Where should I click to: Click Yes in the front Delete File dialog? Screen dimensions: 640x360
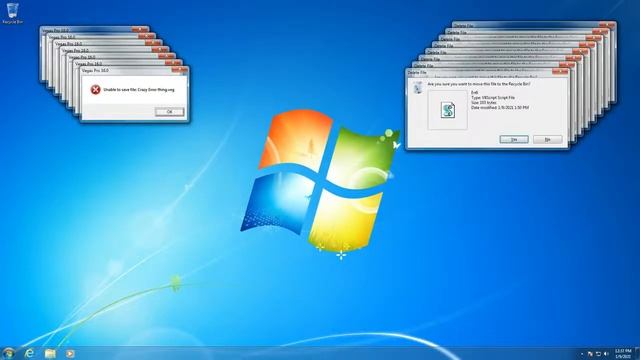514,139
